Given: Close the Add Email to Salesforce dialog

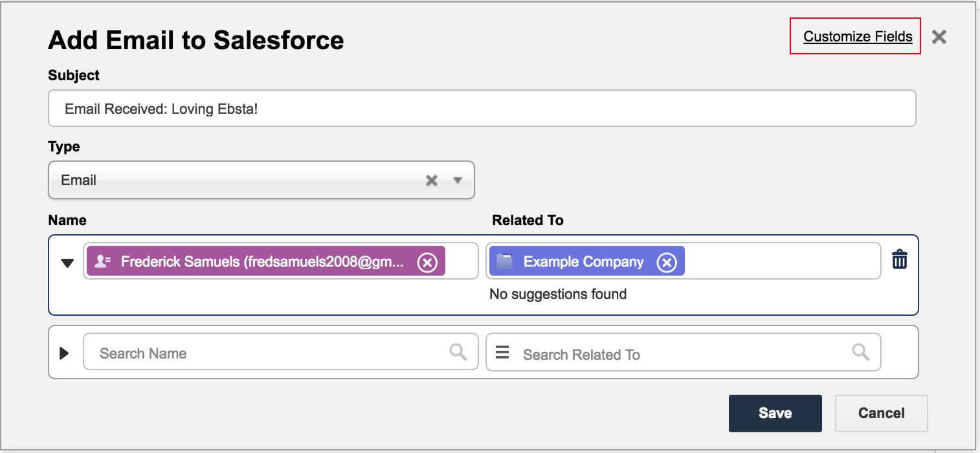Looking at the screenshot, I should (939, 37).
